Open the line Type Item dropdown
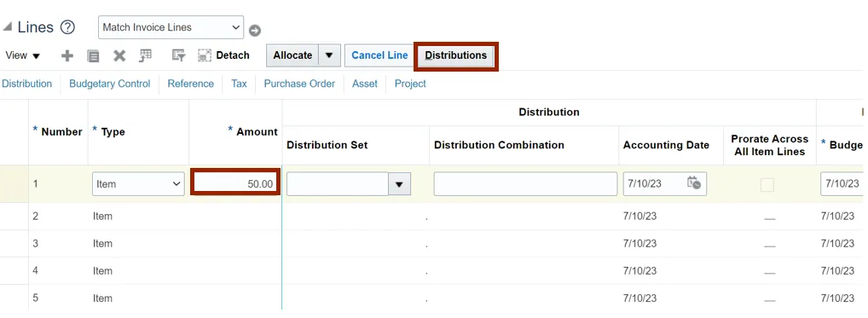868x318 pixels. (138, 184)
